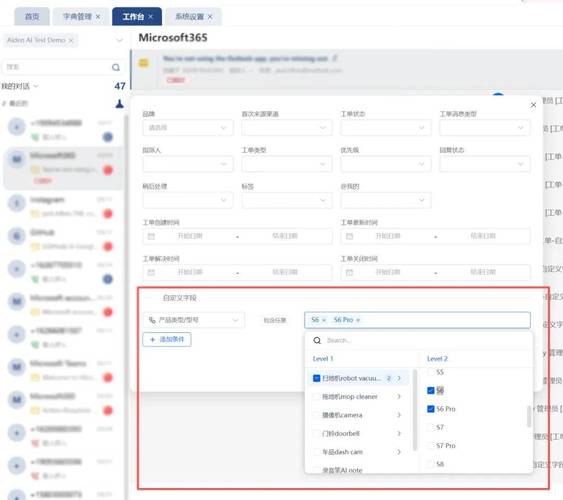Click calendar icon in 工单创建时间 field
563x500 pixels.
pos(151,236)
